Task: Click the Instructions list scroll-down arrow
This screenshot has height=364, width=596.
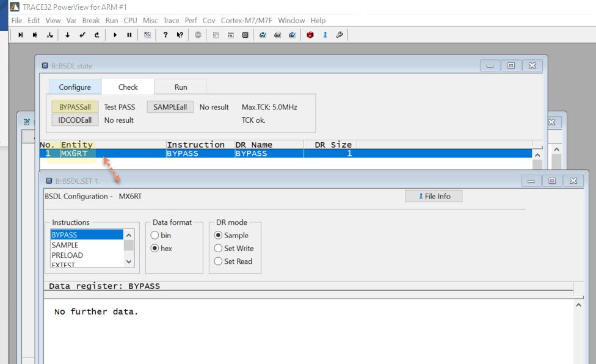Action: click(129, 261)
